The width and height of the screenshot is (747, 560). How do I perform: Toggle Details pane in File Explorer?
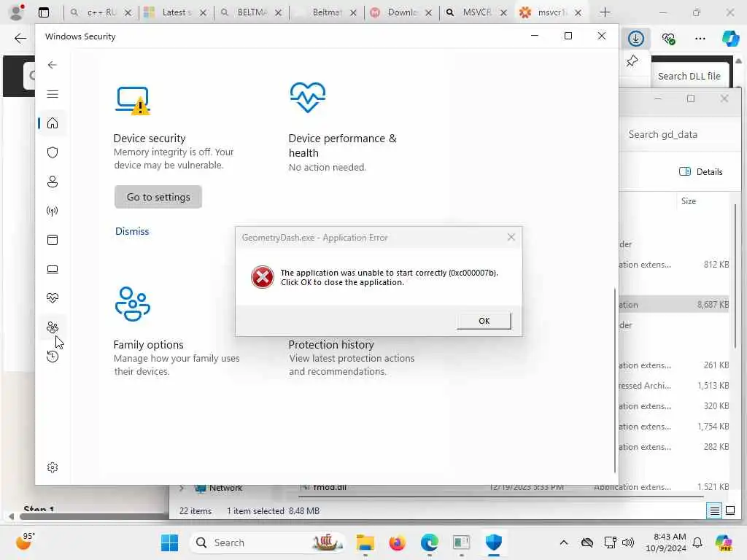tap(701, 172)
